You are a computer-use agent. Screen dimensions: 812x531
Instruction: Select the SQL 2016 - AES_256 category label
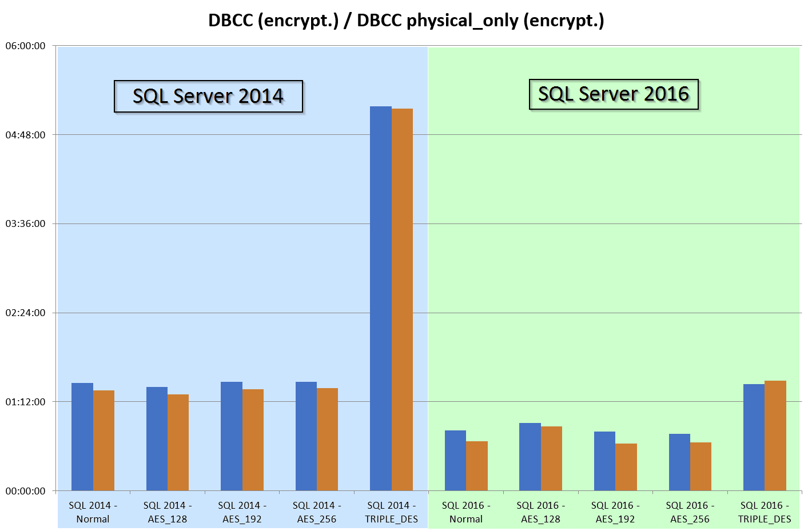[x=690, y=512]
